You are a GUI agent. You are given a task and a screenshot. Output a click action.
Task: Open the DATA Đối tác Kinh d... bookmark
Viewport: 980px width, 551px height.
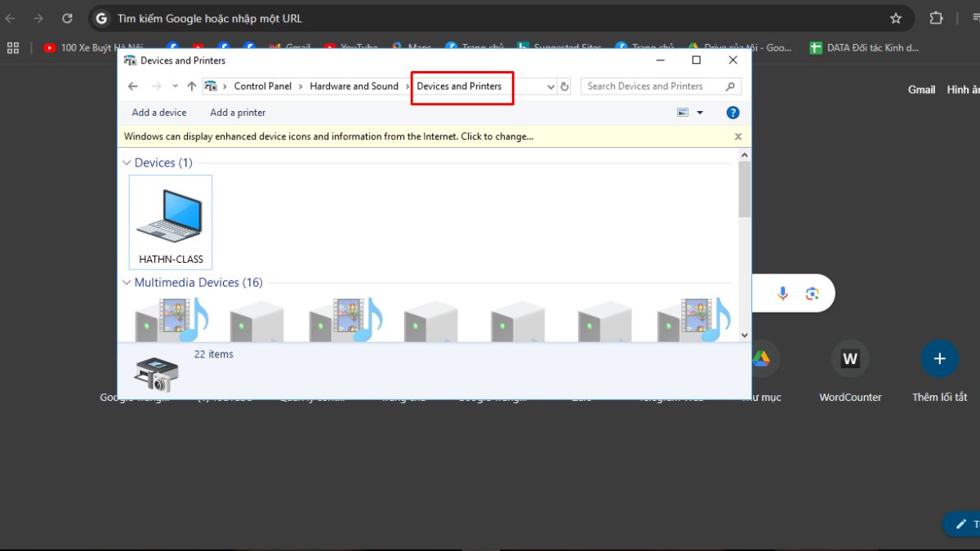(864, 48)
